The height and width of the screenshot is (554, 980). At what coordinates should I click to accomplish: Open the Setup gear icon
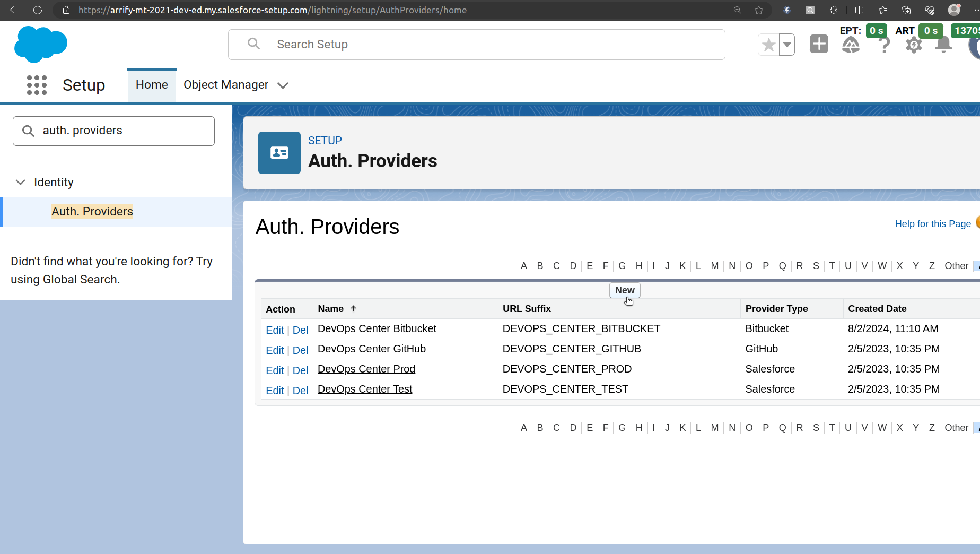(914, 45)
